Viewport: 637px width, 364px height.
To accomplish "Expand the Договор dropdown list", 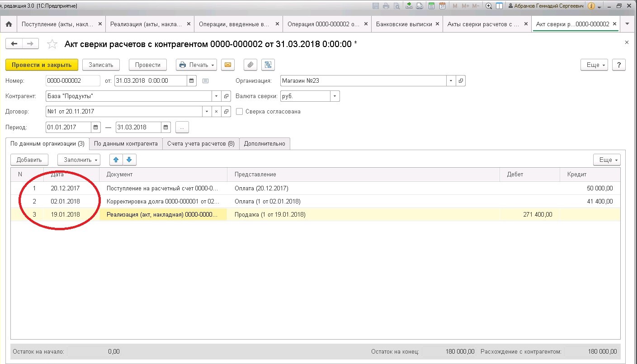I will tap(207, 111).
